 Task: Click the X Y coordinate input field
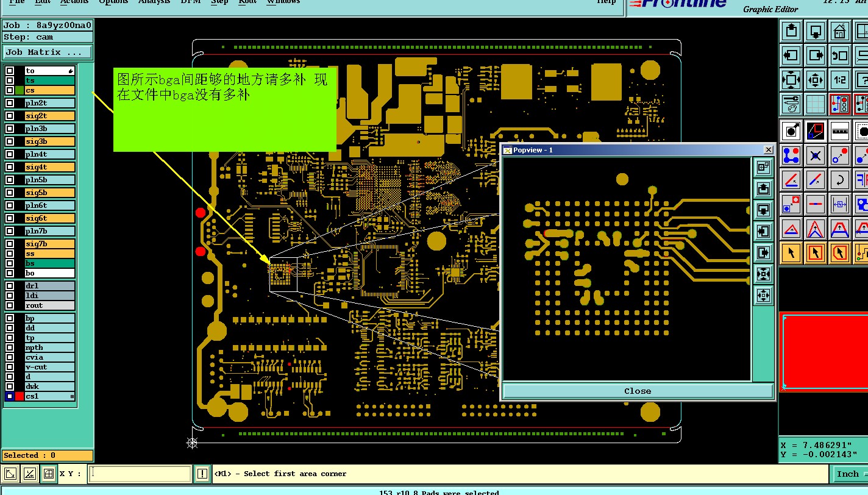[x=140, y=474]
